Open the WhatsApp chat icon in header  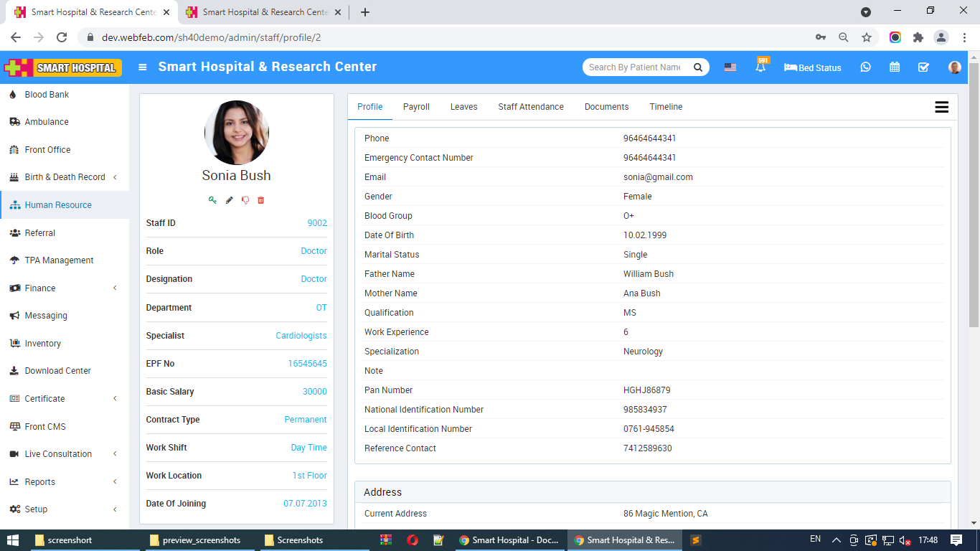tap(865, 67)
